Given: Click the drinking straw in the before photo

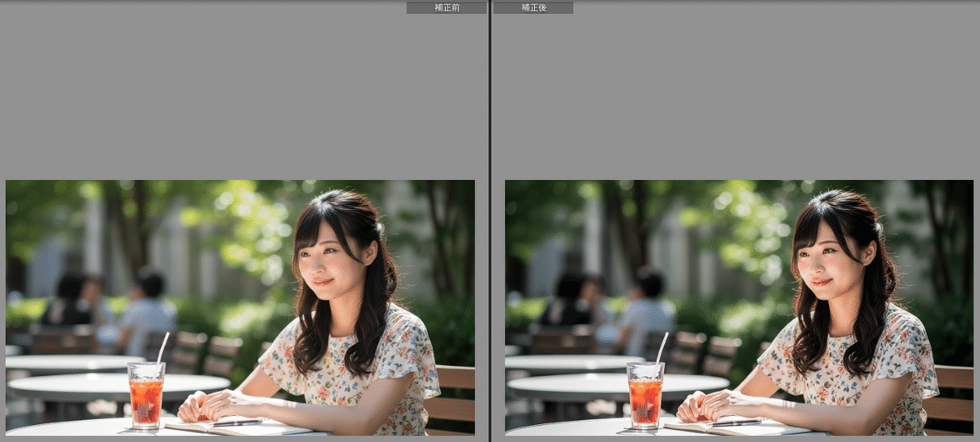Looking at the screenshot, I should [163, 346].
